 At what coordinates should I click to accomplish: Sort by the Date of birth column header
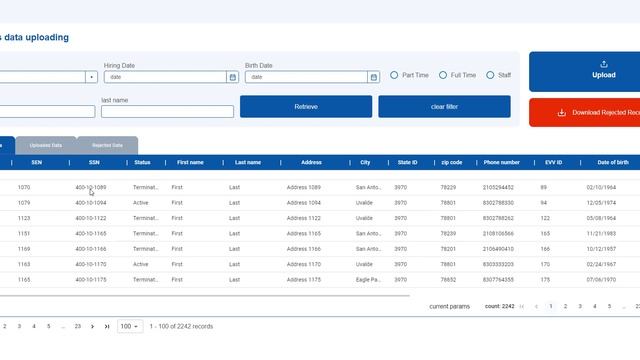tap(613, 162)
